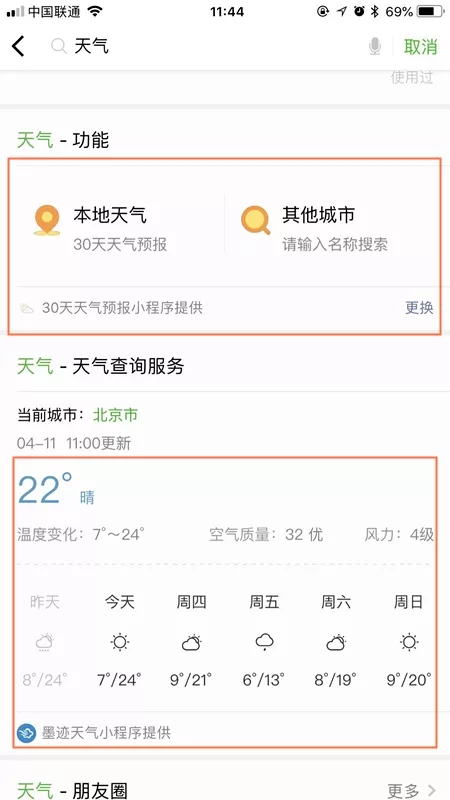
Task: Expand 更多 in 朋友圈 section
Action: (412, 791)
